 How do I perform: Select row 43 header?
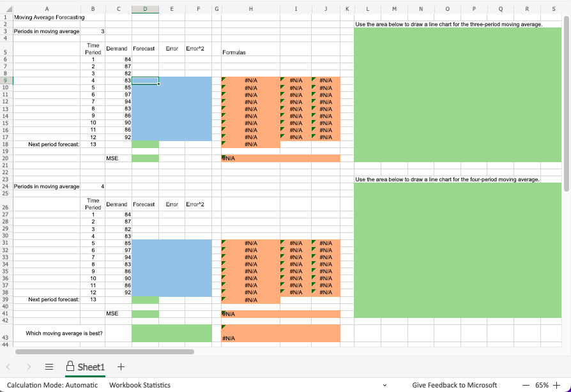pos(6,333)
